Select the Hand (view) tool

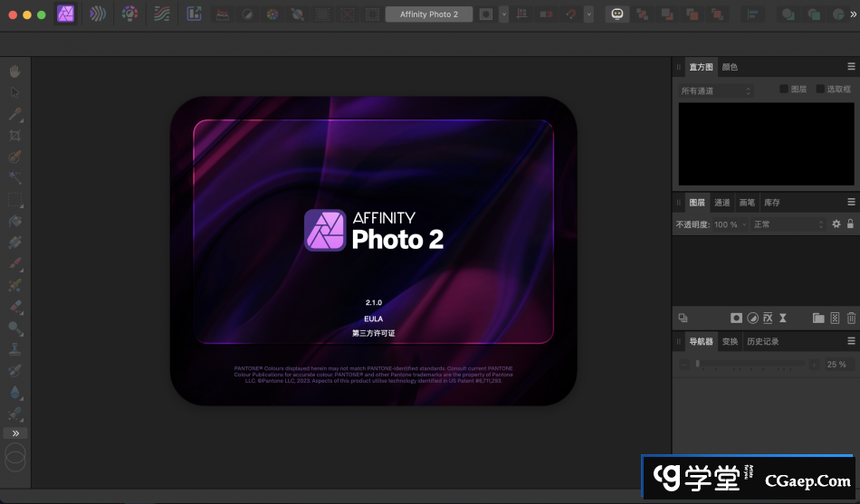14,71
